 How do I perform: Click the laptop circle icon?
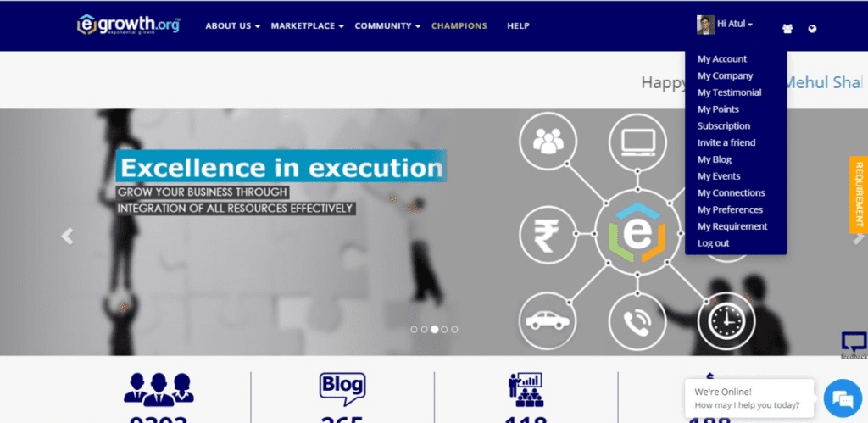[637, 142]
